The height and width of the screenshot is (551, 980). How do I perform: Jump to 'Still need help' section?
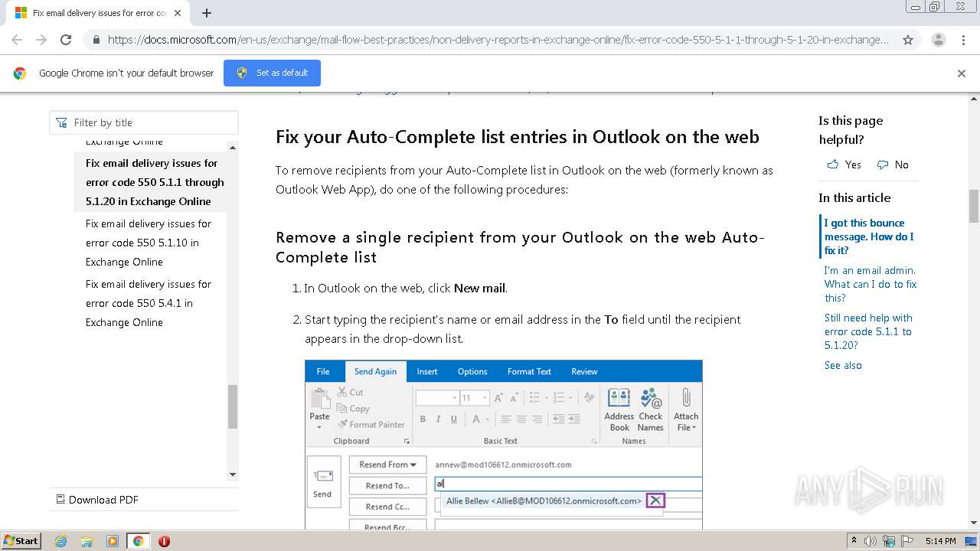pyautogui.click(x=868, y=331)
